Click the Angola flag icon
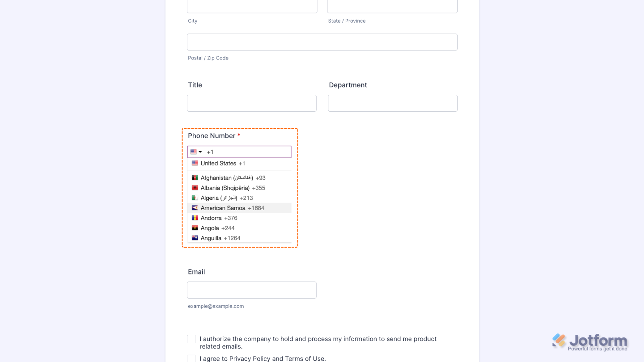The image size is (644, 362). [x=195, y=228]
